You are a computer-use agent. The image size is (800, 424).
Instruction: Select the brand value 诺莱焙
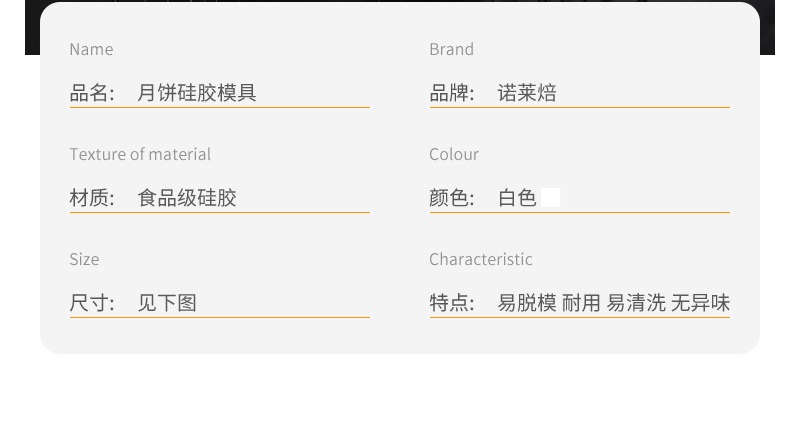(527, 93)
